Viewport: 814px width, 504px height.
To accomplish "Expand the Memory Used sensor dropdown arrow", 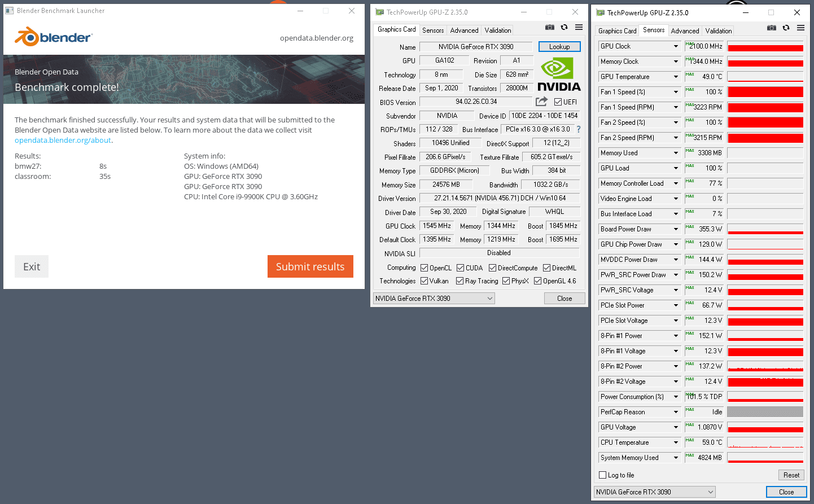I will [x=676, y=153].
